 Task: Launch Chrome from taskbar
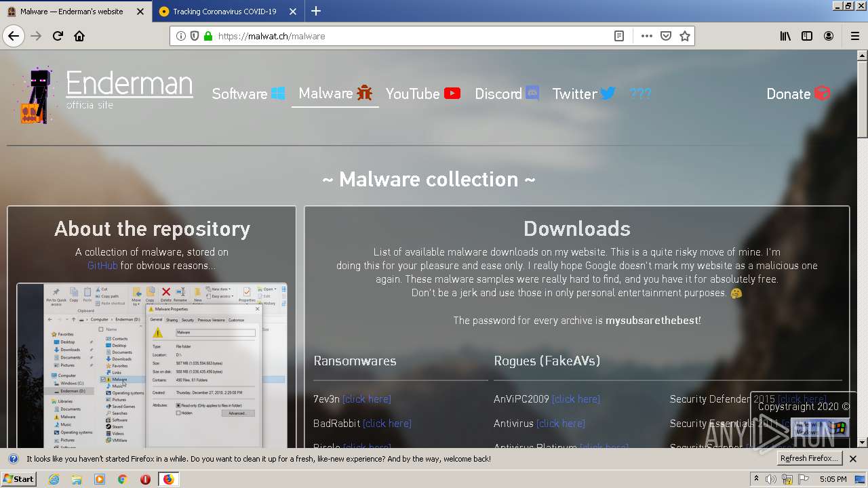(x=122, y=479)
